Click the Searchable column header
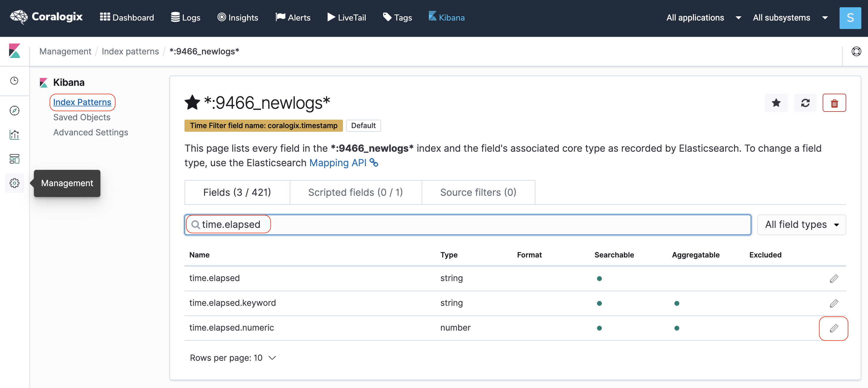 tap(614, 255)
